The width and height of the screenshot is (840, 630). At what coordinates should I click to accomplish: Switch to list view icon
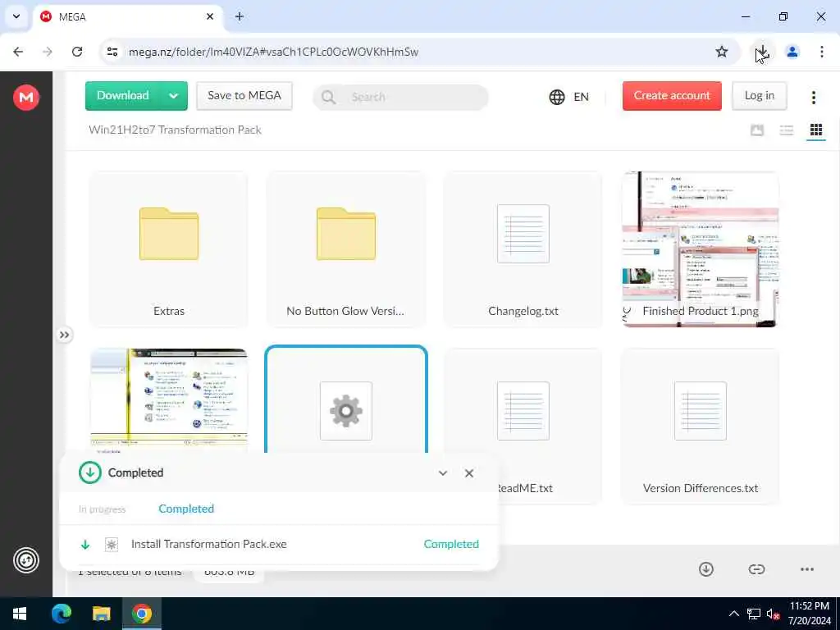pyautogui.click(x=787, y=130)
